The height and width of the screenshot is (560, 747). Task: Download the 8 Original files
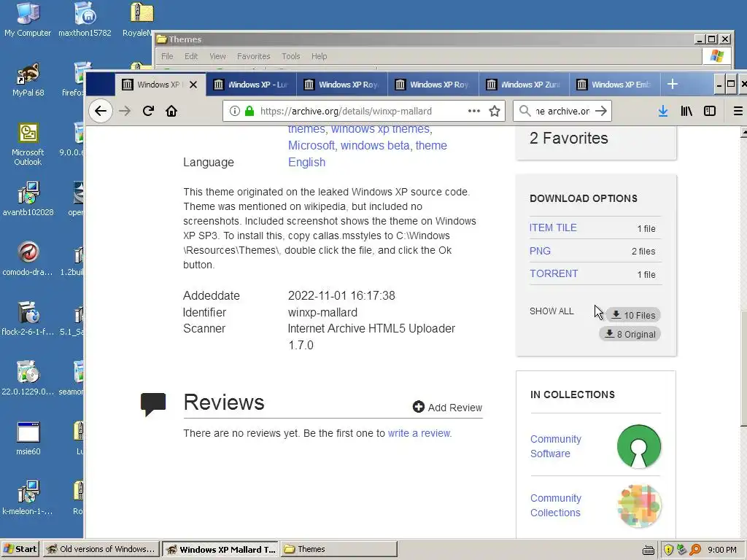[x=630, y=334]
